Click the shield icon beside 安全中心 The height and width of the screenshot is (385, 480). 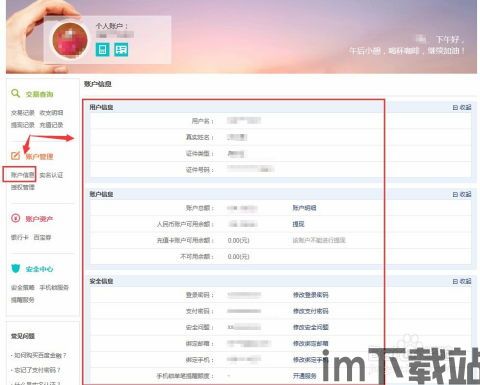[16, 268]
